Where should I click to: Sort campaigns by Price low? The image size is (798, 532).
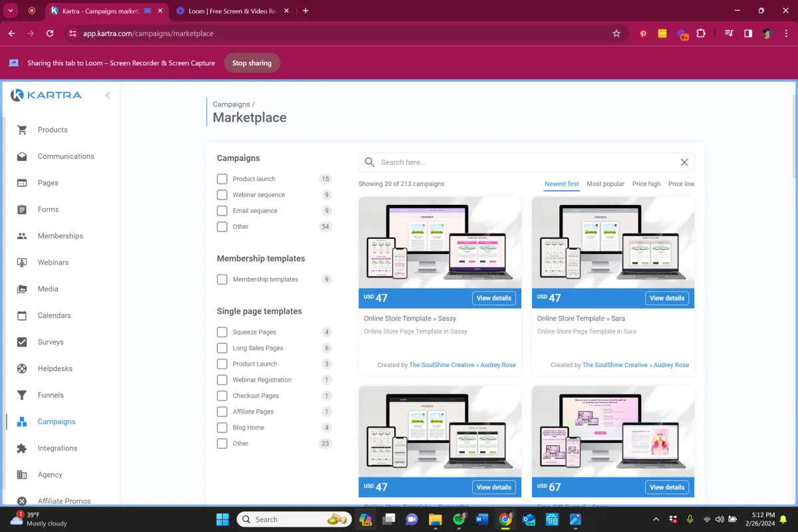(681, 184)
